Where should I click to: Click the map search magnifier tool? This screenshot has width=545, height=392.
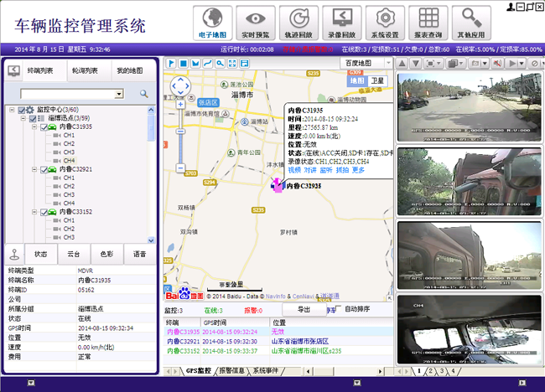(x=220, y=63)
